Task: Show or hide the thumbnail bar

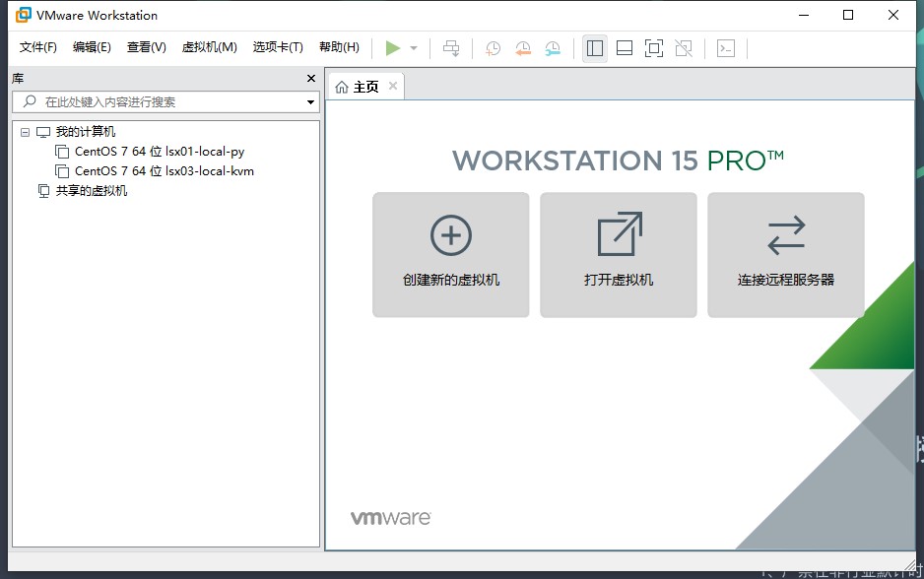Action: (x=625, y=47)
